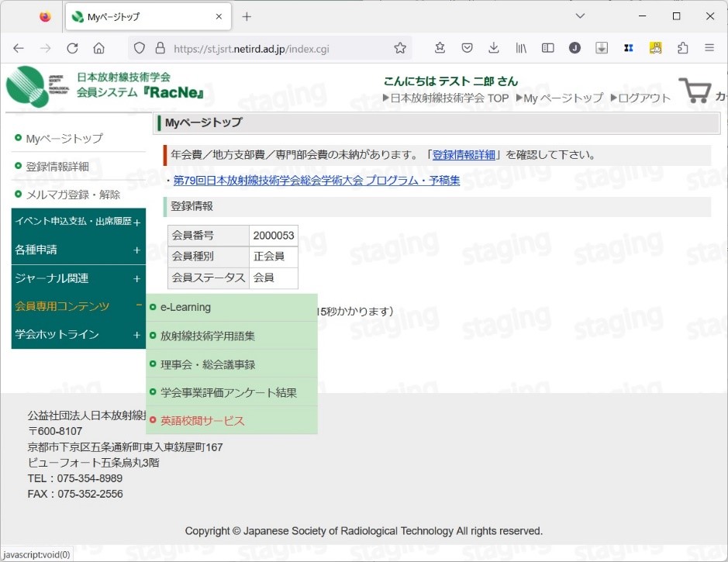728x562 pixels.
Task: Open the Firefox extensions puzzle icon
Action: tap(682, 48)
